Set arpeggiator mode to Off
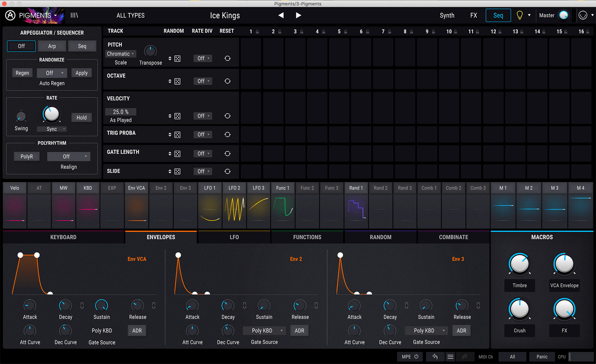 click(21, 46)
